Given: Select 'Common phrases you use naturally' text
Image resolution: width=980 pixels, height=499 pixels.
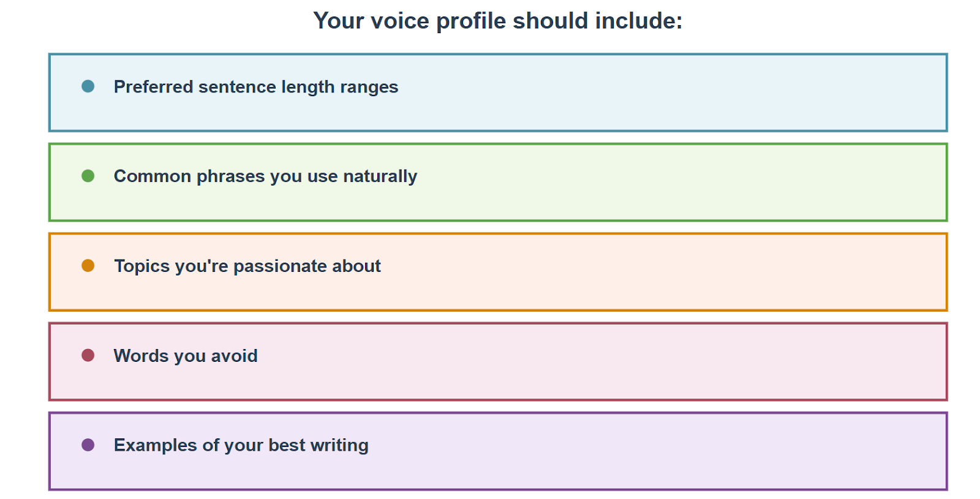Looking at the screenshot, I should pos(265,176).
